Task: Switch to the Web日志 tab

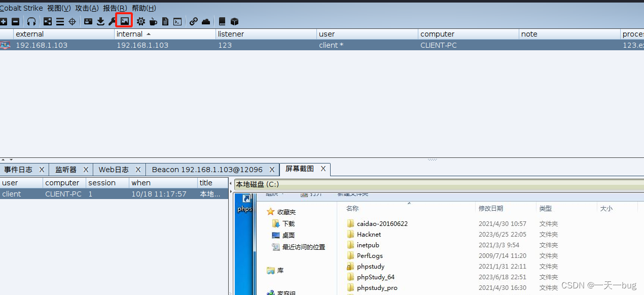Action: click(x=114, y=170)
